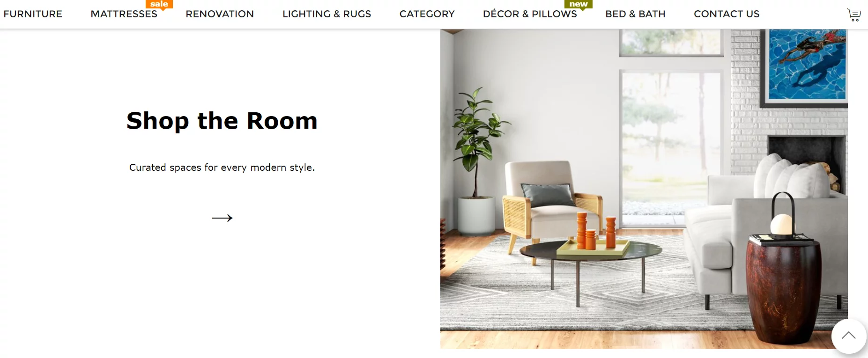The image size is (868, 358).
Task: Go to the Renovation section
Action: (220, 14)
